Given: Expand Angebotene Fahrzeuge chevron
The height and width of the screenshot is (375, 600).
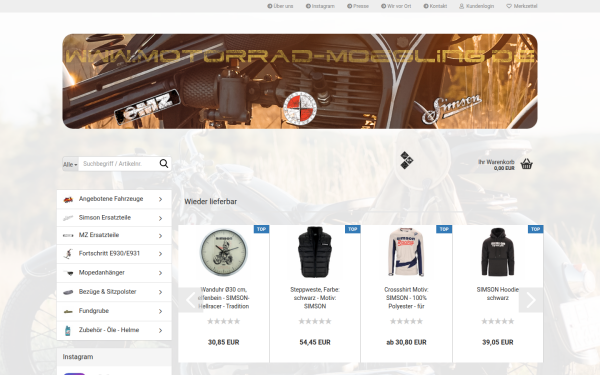Looking at the screenshot, I should pos(160,199).
